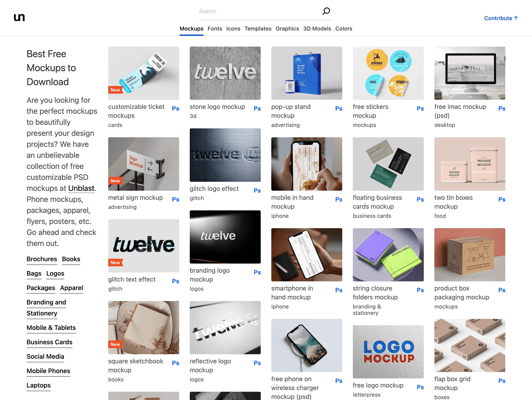Click the Mockups navigation tab
Image resolution: width=532 pixels, height=400 pixels.
click(191, 29)
